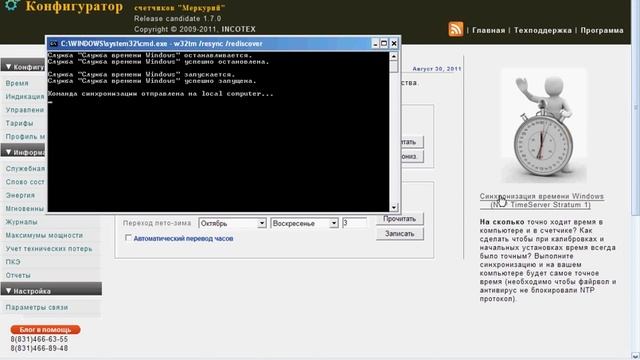Open the Отчеты sidebar item

point(18,276)
